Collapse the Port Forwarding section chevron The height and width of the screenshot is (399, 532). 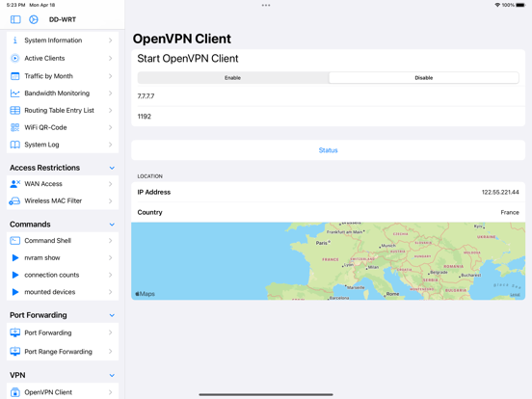tap(112, 315)
